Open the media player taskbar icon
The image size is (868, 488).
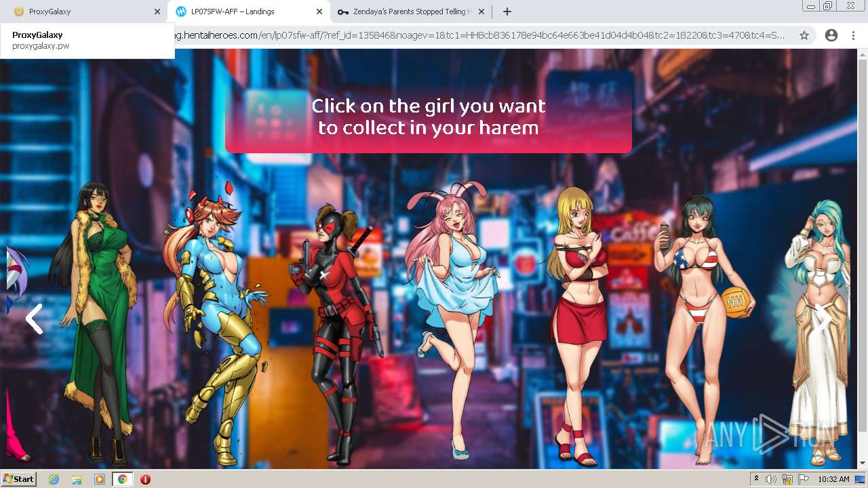(x=100, y=479)
